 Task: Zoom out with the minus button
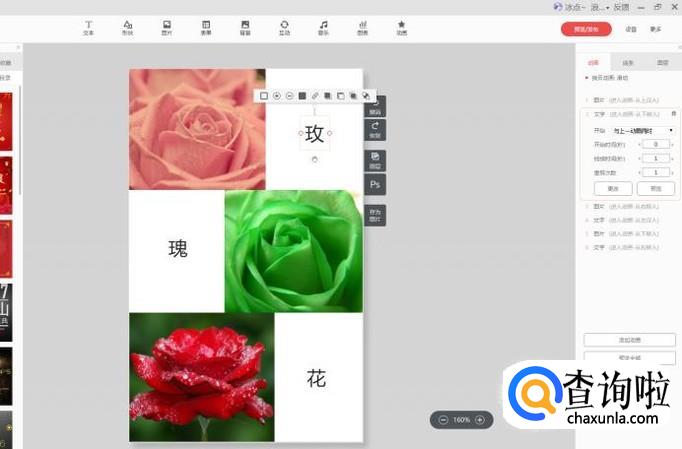443,420
